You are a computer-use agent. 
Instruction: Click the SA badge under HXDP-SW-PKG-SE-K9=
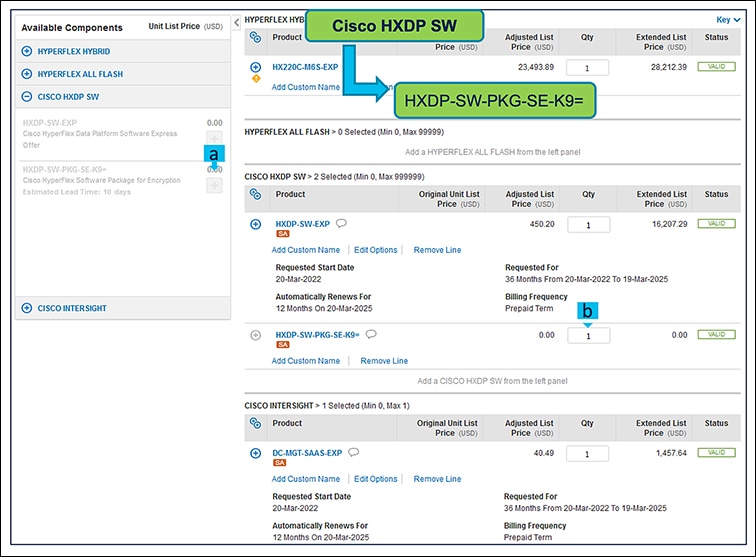pos(283,345)
